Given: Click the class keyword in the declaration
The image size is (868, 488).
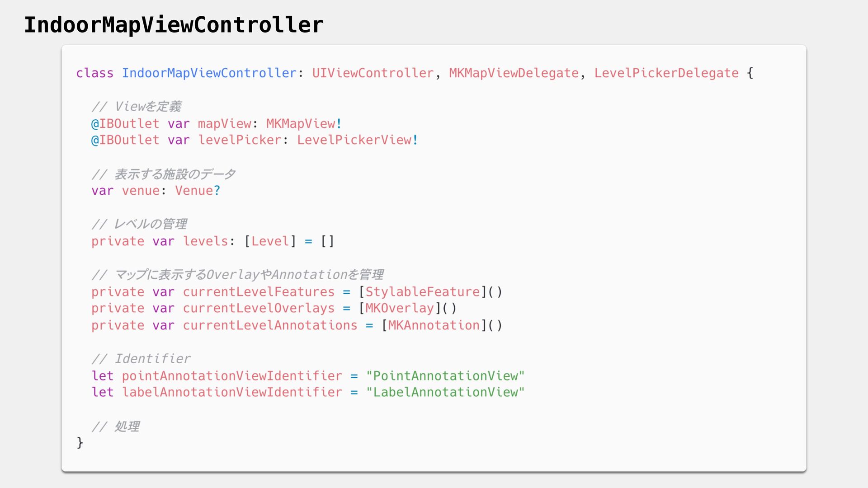Looking at the screenshot, I should (x=95, y=73).
